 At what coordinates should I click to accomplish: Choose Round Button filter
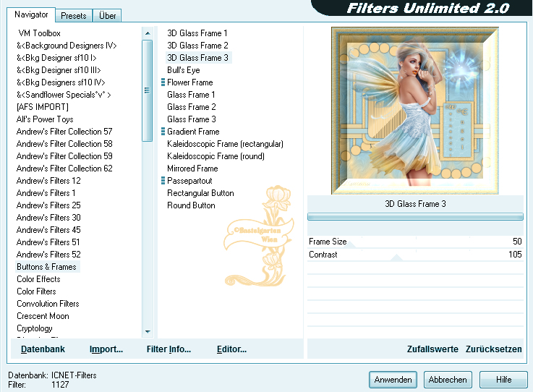(x=191, y=205)
